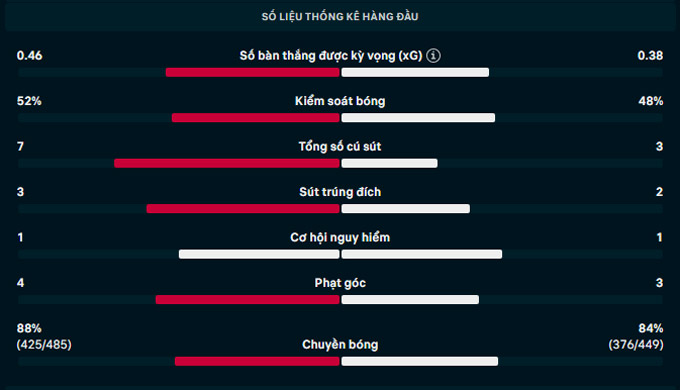Click the 88% (425/485) passing value
The height and width of the screenshot is (390, 680).
pos(44,337)
